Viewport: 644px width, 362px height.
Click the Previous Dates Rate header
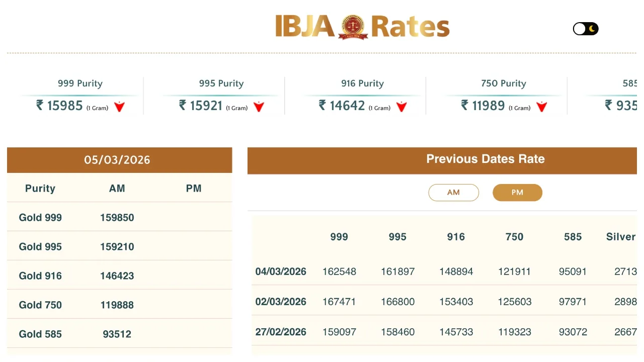(x=485, y=159)
